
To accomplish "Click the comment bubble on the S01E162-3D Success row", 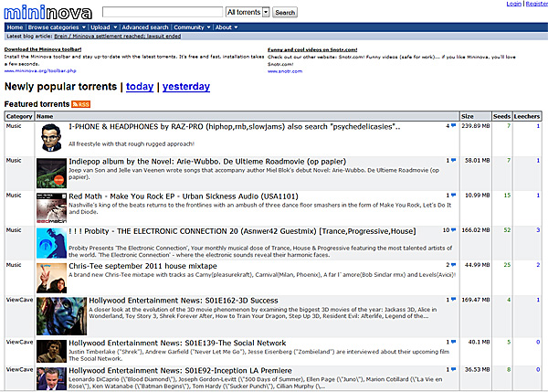I will point(452,299).
